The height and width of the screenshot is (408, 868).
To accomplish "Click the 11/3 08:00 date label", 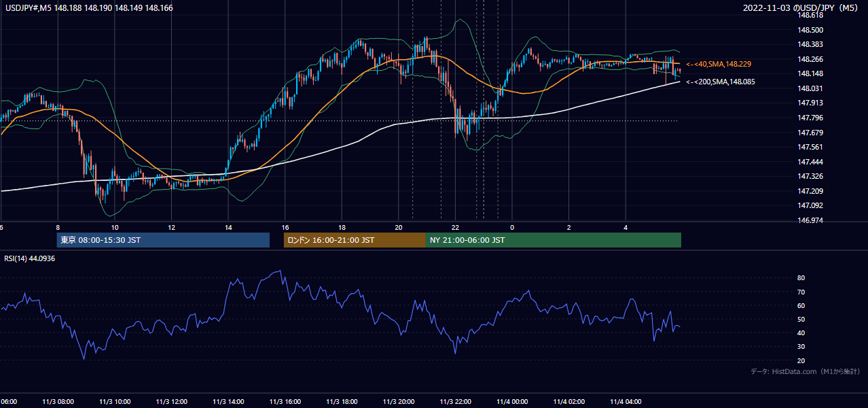I will click(x=58, y=402).
